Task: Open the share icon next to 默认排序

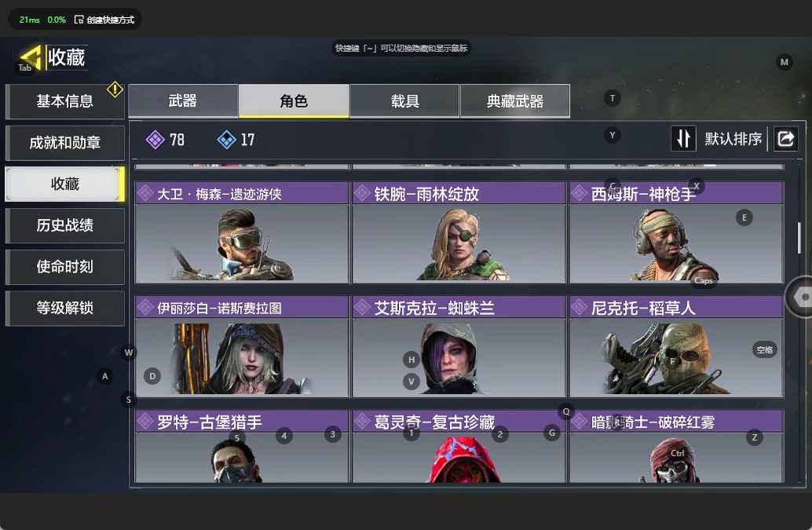Action: point(785,139)
